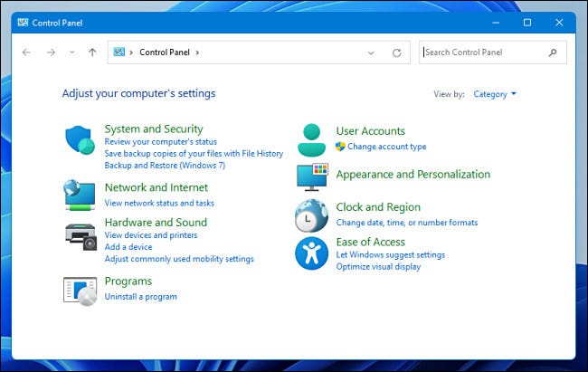Click the Appearance and Personalization monitor icon

pos(312,176)
